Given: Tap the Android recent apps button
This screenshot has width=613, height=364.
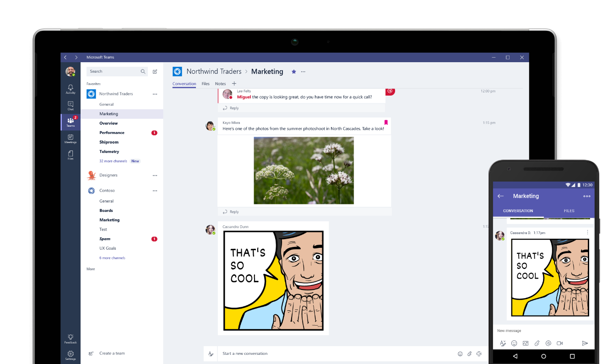Looking at the screenshot, I should [x=572, y=356].
